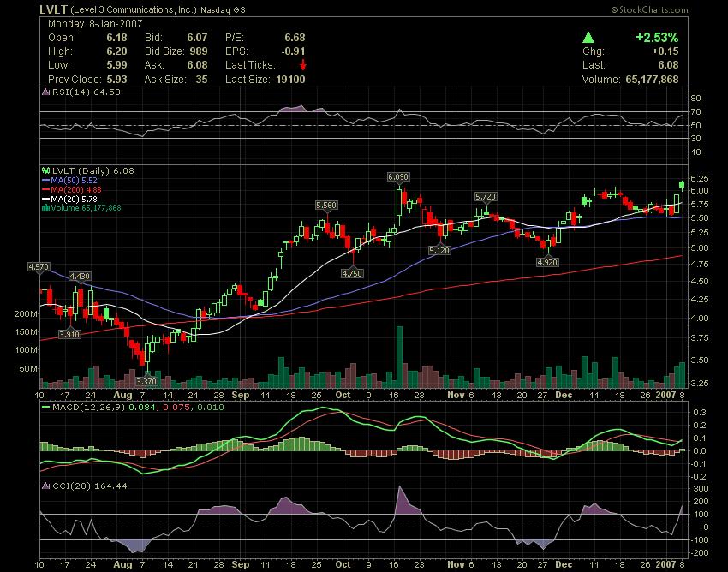
Task: Click the Nasdaq GS exchange label
Action: (223, 9)
